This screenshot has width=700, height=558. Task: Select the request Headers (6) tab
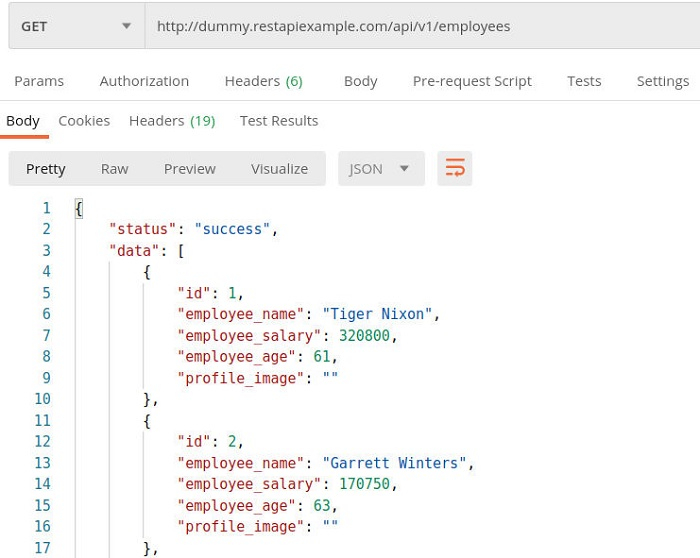[263, 81]
